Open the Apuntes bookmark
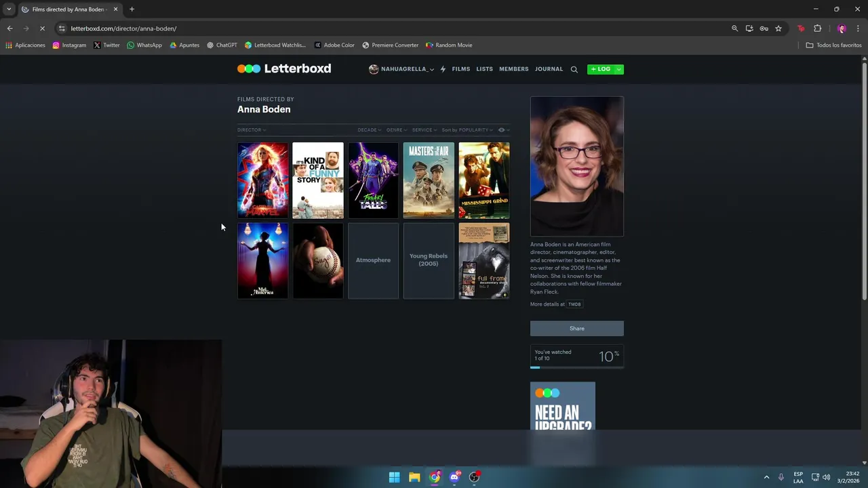This screenshot has width=868, height=488. pos(184,45)
